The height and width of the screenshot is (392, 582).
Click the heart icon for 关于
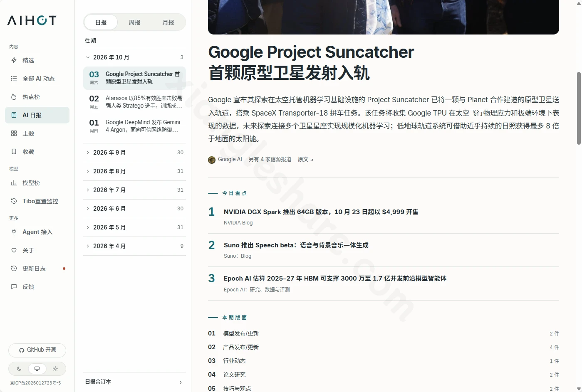14,250
